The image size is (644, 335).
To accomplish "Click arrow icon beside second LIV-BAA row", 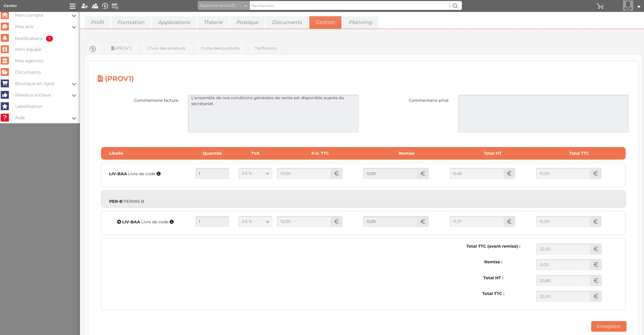I will coord(119,222).
